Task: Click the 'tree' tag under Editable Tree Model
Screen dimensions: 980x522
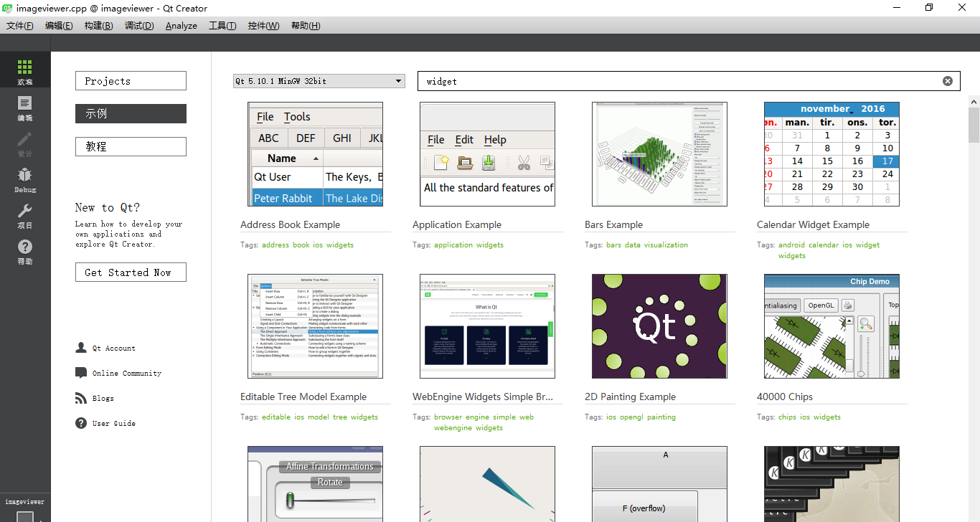Action: point(340,417)
